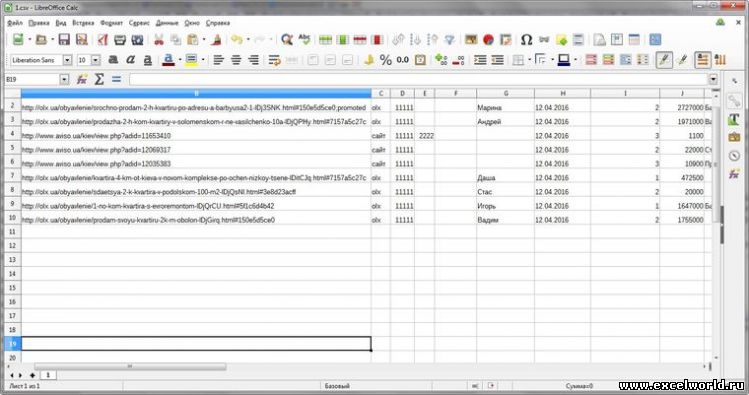
Task: Open Find and Replace magnifier icon
Action: pyautogui.click(x=287, y=40)
